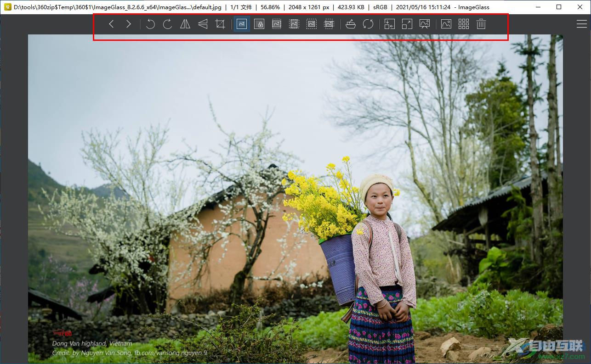Image resolution: width=591 pixels, height=364 pixels.
Task: Select the Crop tool
Action: point(220,24)
